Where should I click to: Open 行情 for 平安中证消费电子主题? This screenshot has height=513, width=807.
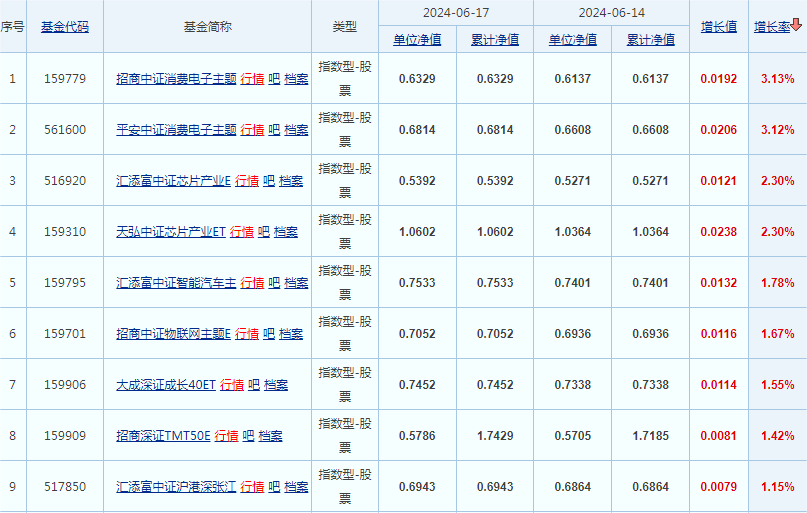click(x=252, y=130)
